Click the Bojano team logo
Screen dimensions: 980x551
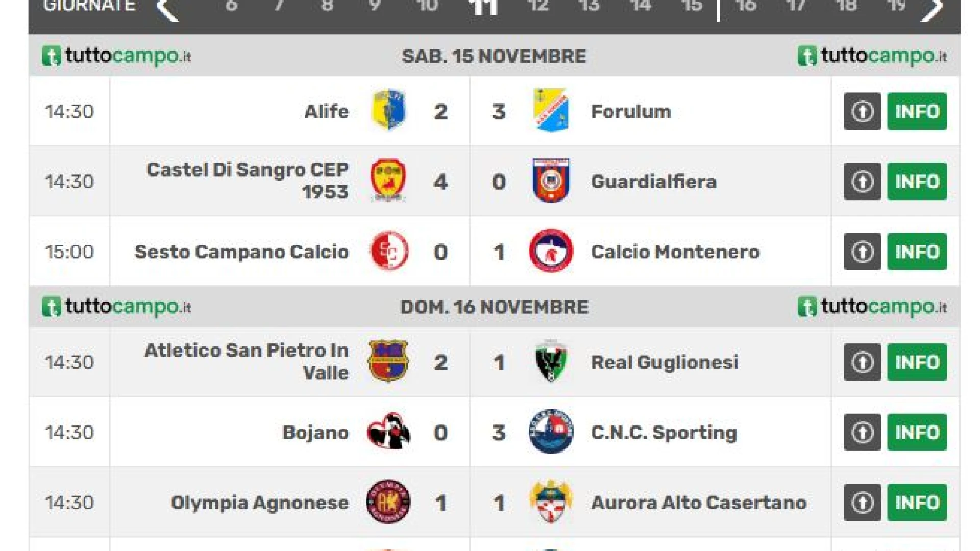pos(388,432)
